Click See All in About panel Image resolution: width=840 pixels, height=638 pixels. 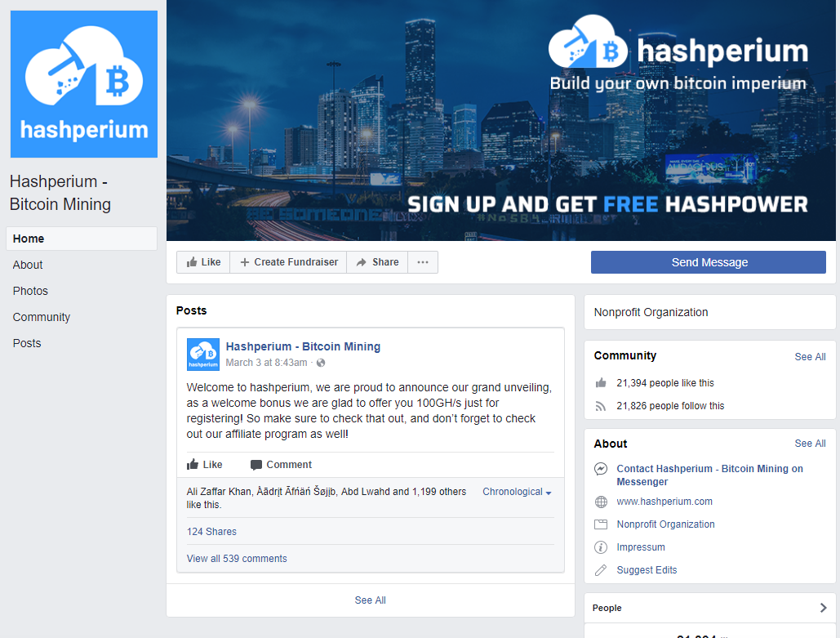tap(810, 444)
